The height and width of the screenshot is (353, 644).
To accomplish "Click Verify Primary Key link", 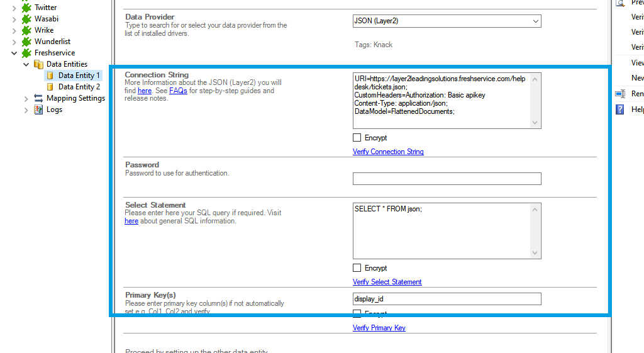I will (x=379, y=328).
